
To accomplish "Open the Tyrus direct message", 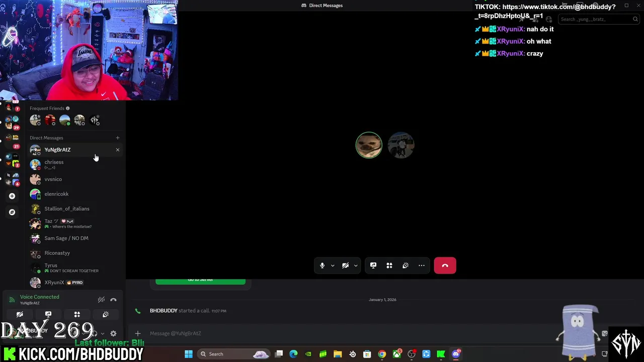I will click(x=75, y=267).
